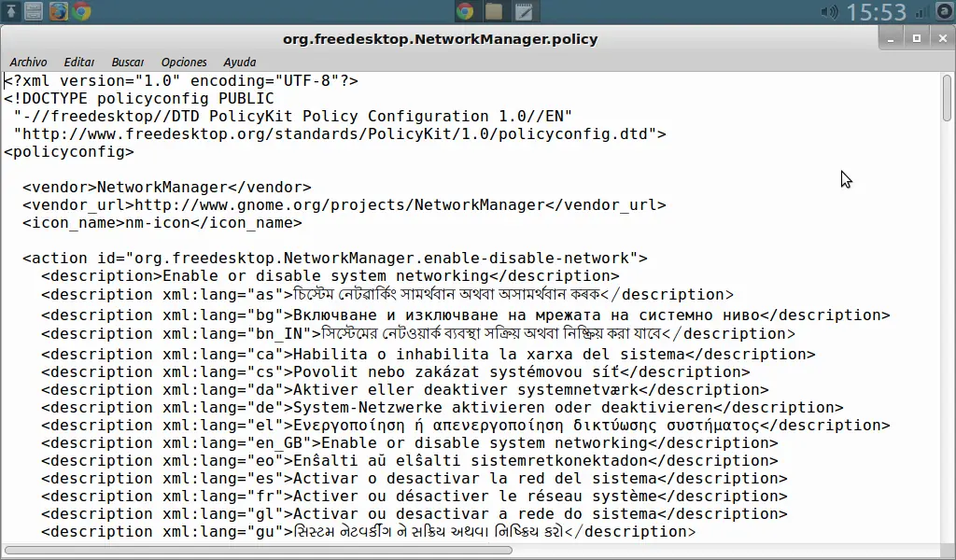
Task: Click the description line with xml:lang="bg"
Action: click(466, 315)
